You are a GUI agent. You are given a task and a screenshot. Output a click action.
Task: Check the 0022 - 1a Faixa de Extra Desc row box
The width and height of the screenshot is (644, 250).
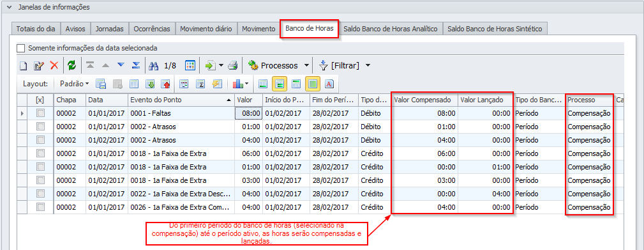40,194
